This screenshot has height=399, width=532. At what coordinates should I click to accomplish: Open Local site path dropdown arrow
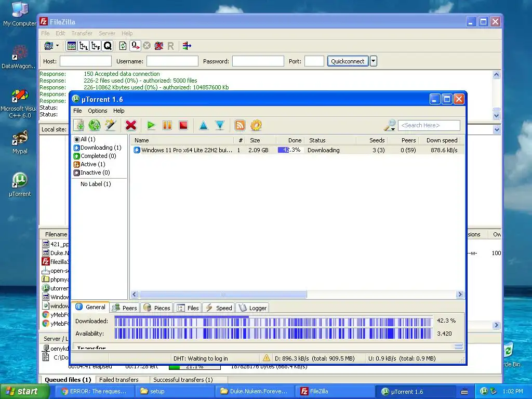pyautogui.click(x=497, y=129)
